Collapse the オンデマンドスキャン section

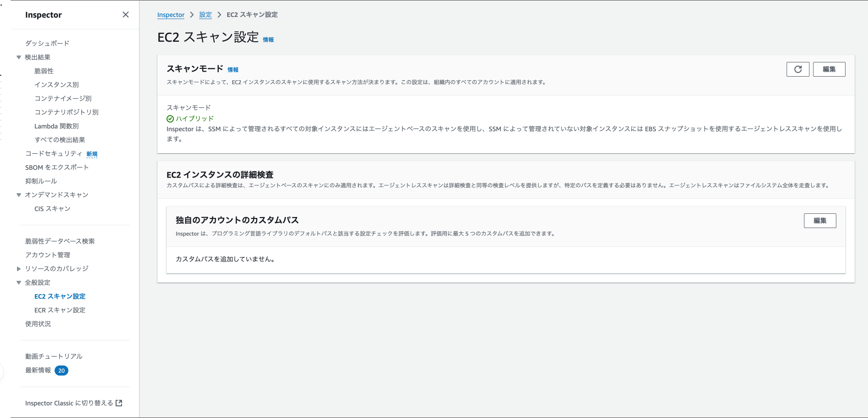click(18, 195)
